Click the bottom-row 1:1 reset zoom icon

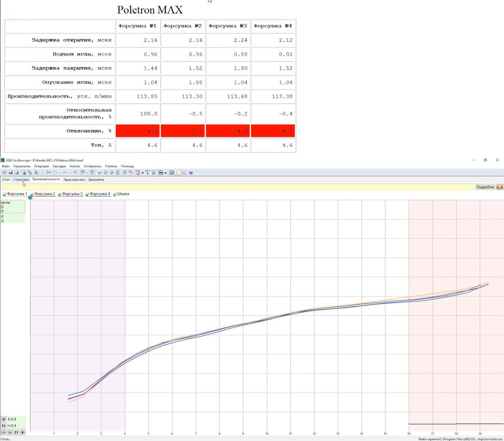tap(16, 432)
